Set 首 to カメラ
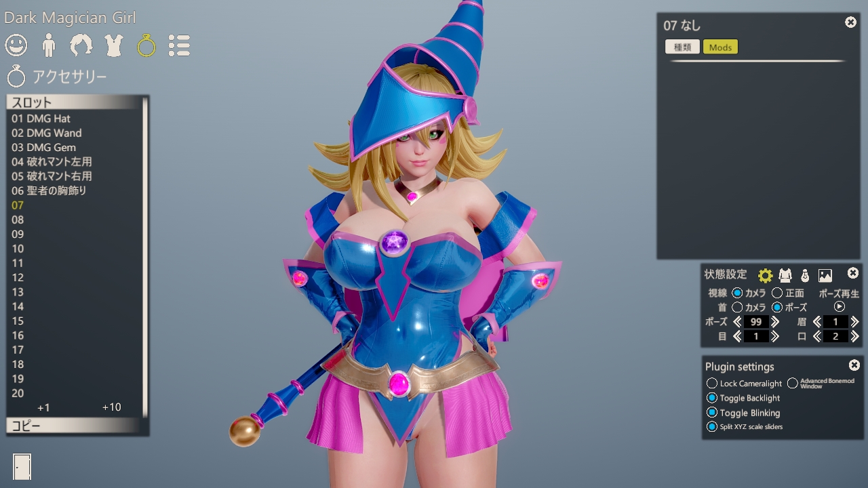 [737, 307]
